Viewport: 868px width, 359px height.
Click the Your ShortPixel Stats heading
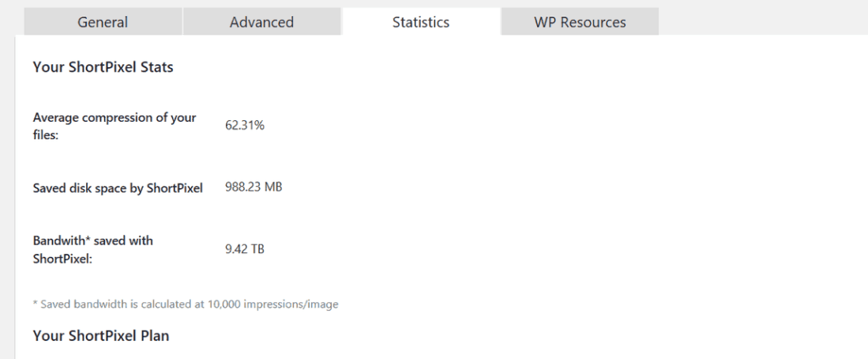point(103,67)
